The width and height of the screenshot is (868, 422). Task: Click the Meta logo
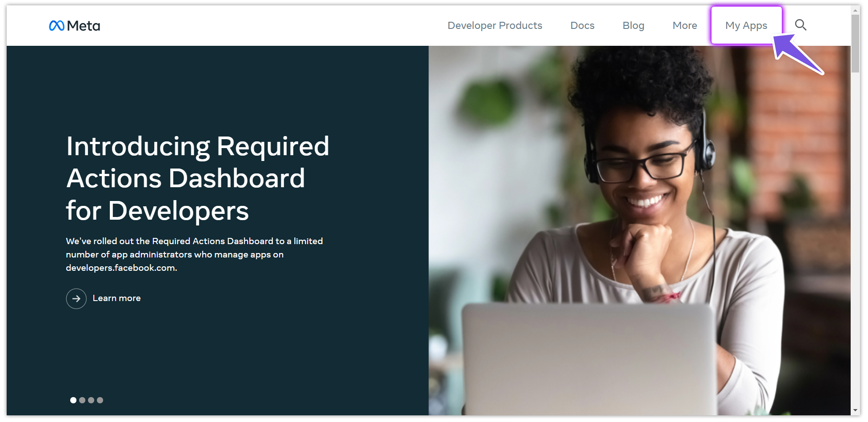click(x=74, y=26)
